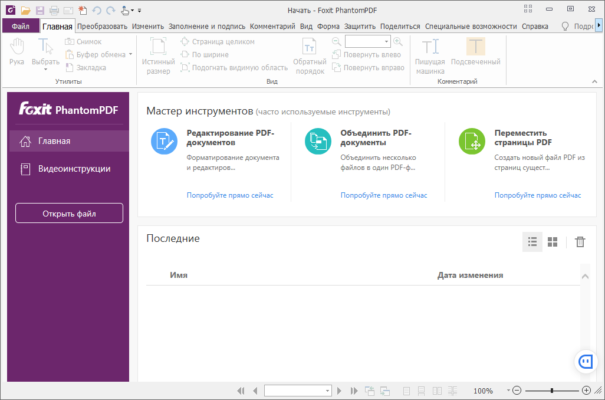The image size is (605, 400).
Task: Open the Файл menu
Action: (x=20, y=26)
